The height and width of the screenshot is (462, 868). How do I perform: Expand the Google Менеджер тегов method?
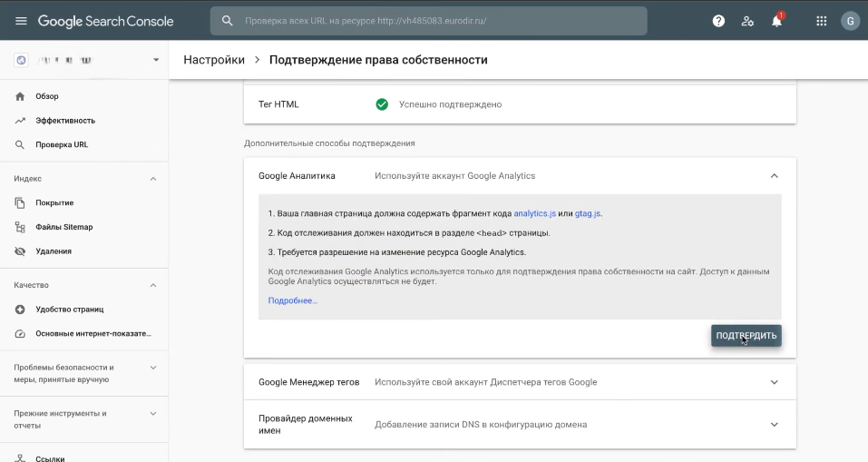click(774, 382)
